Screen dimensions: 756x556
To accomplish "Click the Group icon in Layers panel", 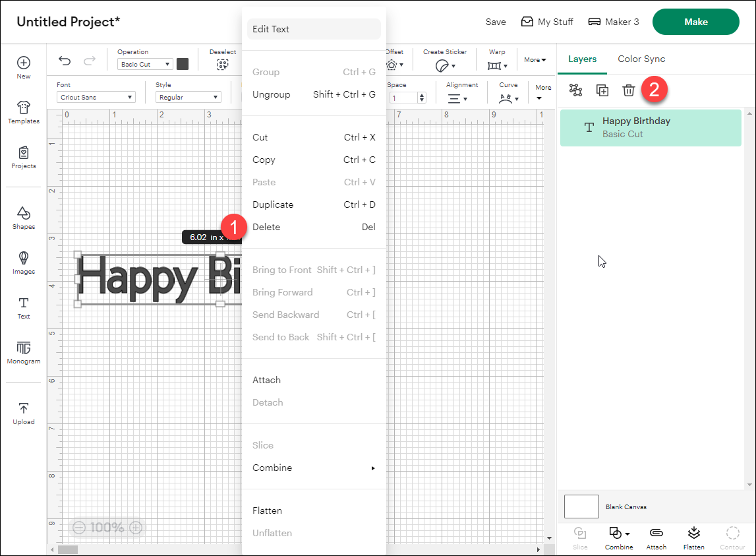I will 575,90.
